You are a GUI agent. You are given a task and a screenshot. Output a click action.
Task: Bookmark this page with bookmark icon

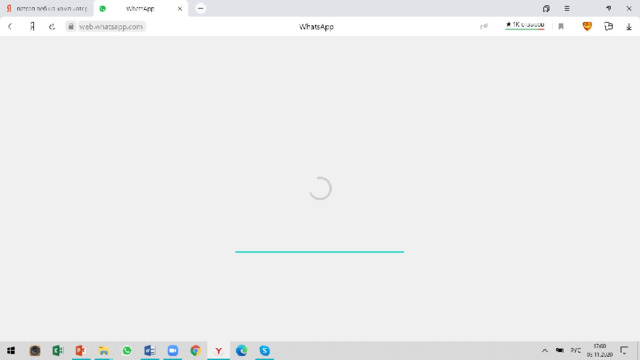point(561,27)
